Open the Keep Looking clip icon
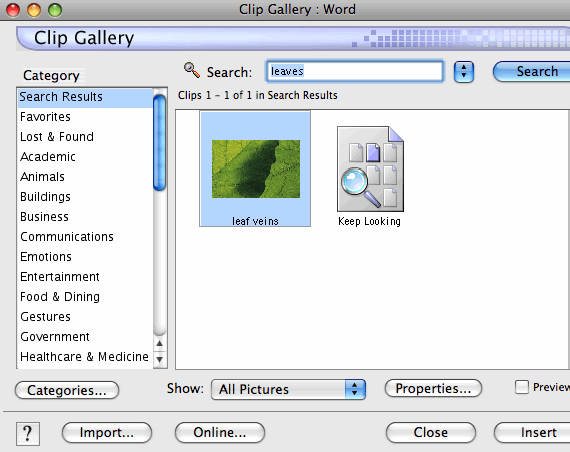Viewport: 570px width, 452px height. (370, 169)
